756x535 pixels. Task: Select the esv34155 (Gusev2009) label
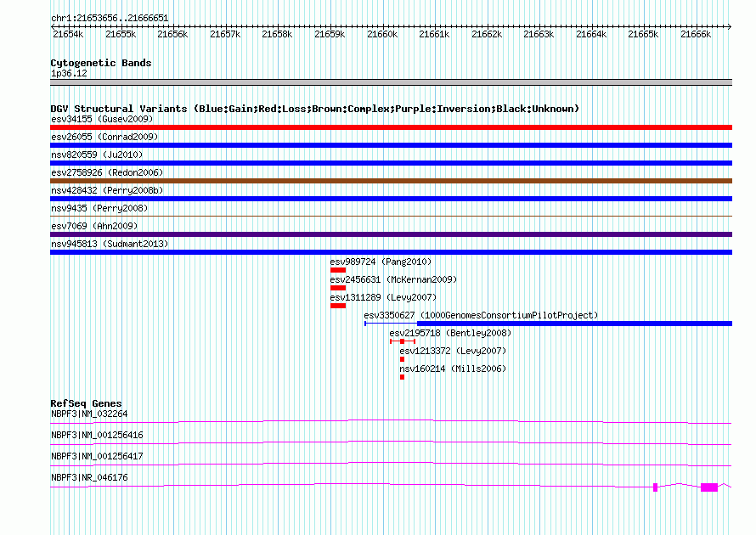coord(102,119)
